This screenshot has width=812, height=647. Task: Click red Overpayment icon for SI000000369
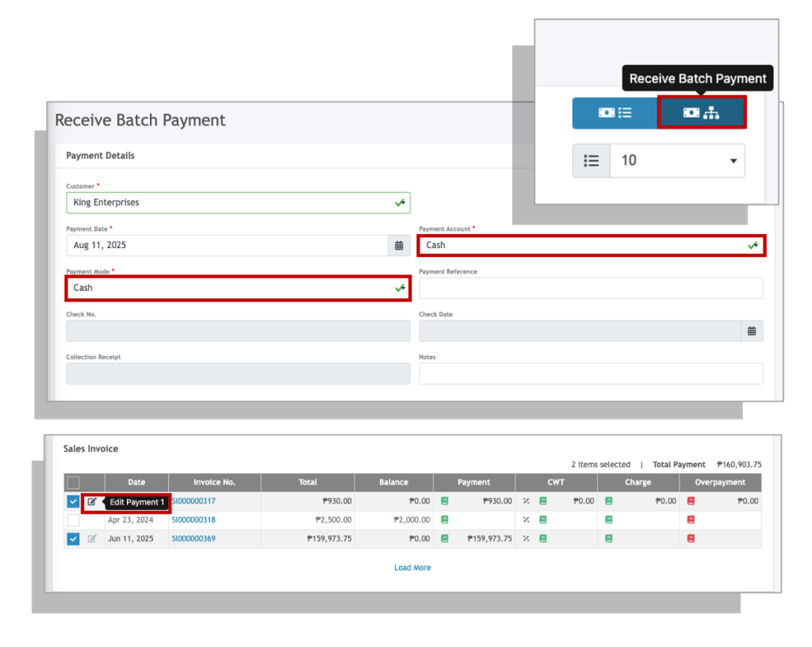[691, 538]
